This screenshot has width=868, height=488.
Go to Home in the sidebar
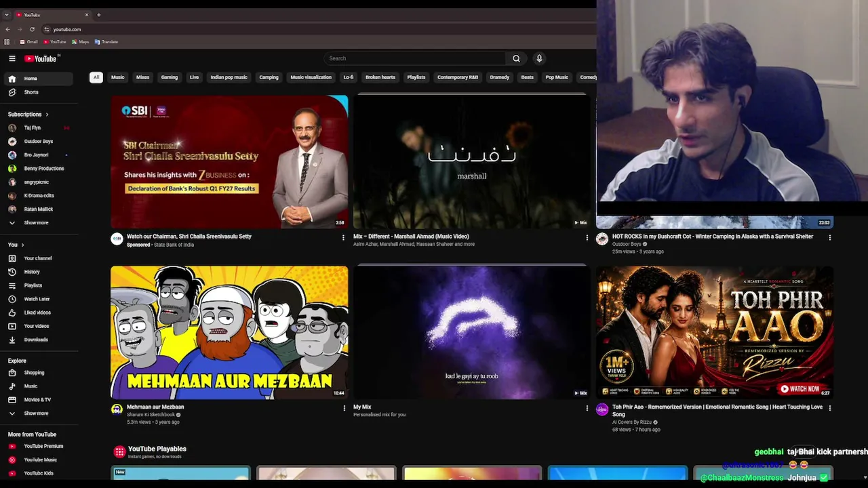(38, 79)
